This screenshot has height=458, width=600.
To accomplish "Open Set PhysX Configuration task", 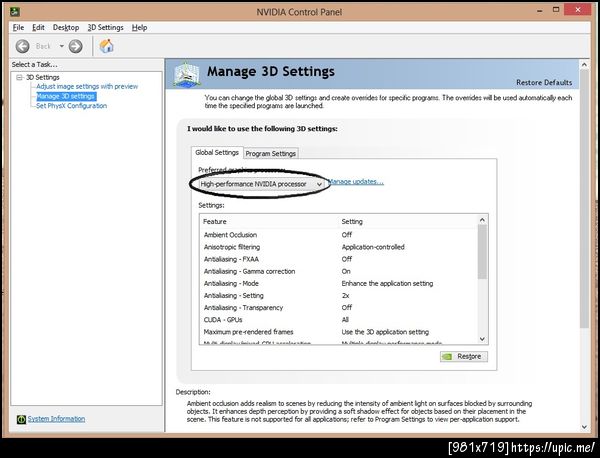I will [x=71, y=106].
